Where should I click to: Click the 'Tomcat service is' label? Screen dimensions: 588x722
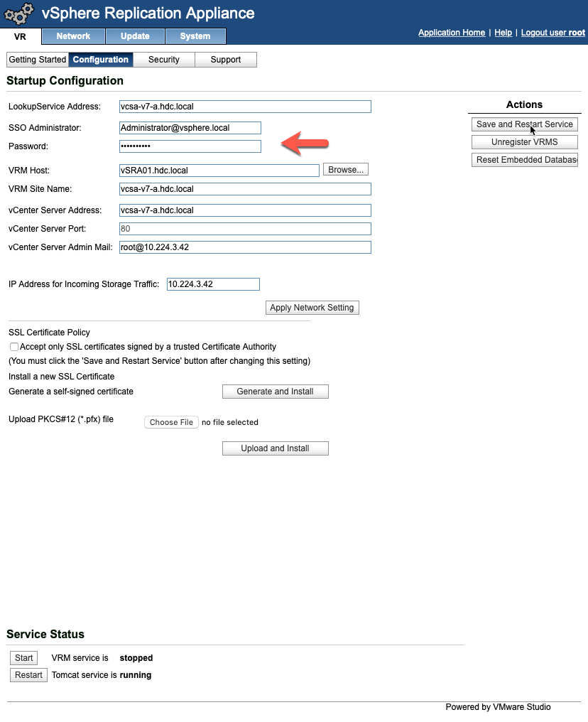point(85,675)
